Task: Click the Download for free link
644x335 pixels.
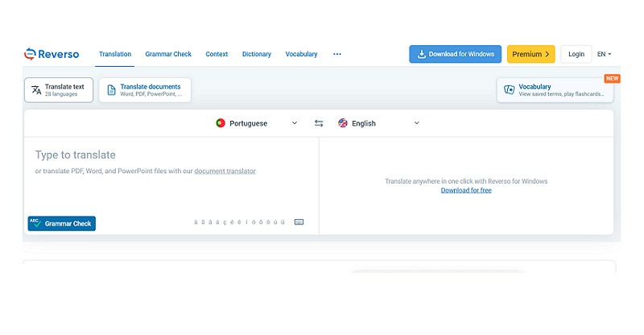Action: click(466, 190)
